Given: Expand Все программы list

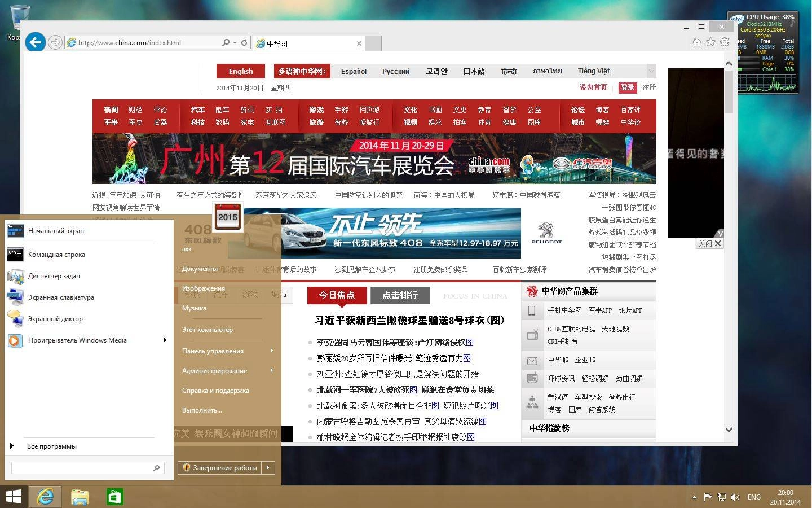Looking at the screenshot, I should (51, 446).
